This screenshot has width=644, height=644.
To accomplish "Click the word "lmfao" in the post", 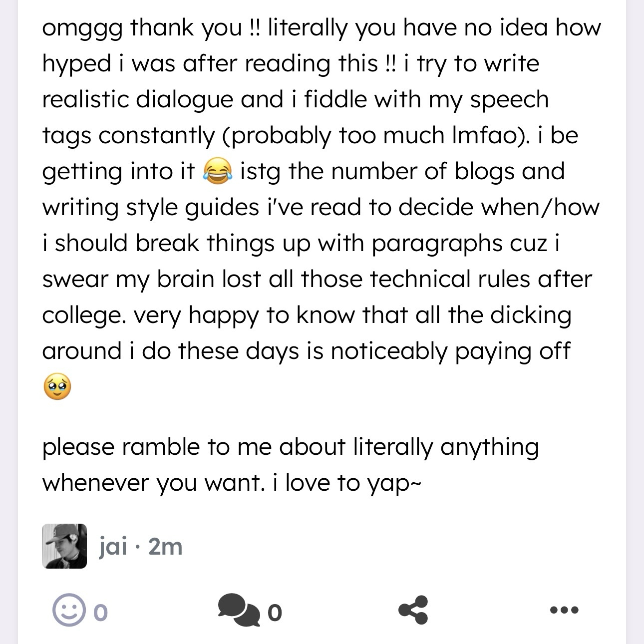I will click(x=482, y=136).
